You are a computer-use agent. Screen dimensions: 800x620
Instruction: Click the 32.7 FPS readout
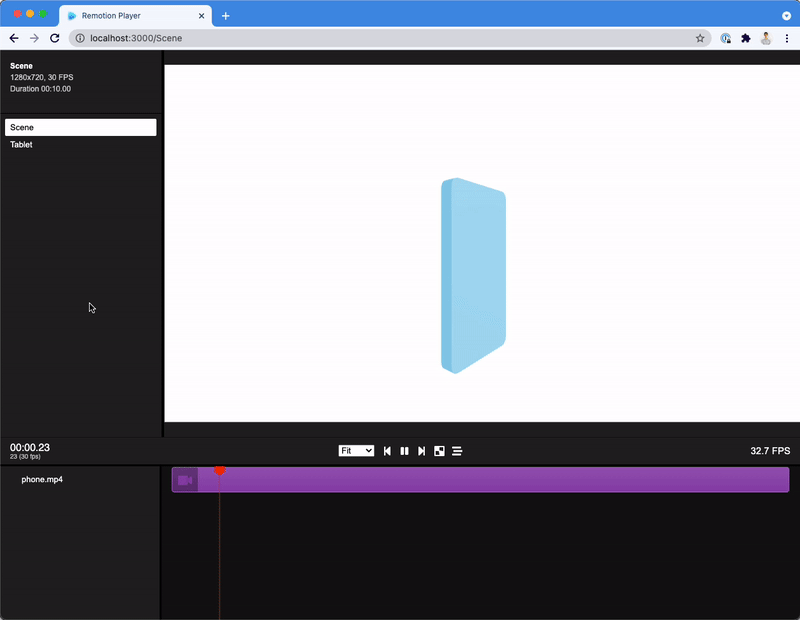[x=770, y=451]
